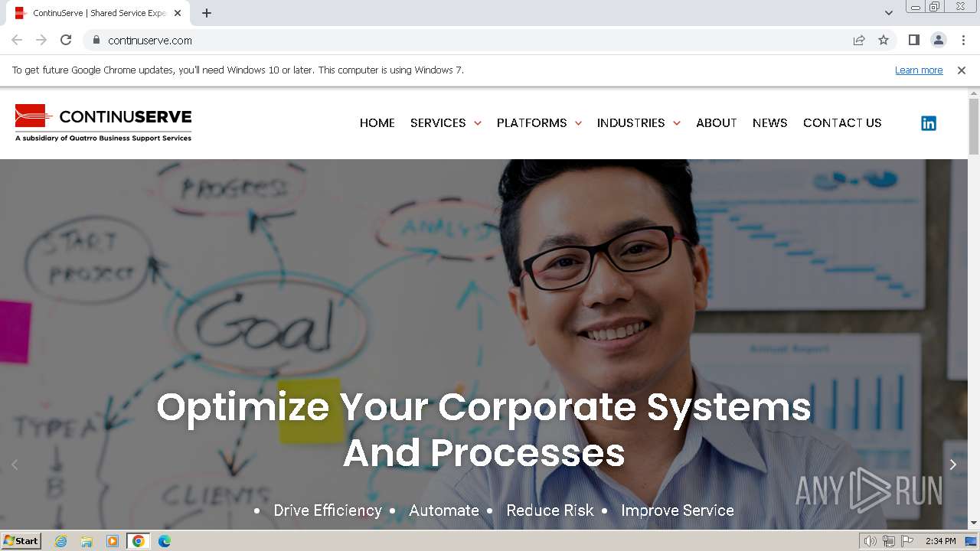This screenshot has height=551, width=980.
Task: Click the Improve Service bullet text
Action: (x=678, y=510)
